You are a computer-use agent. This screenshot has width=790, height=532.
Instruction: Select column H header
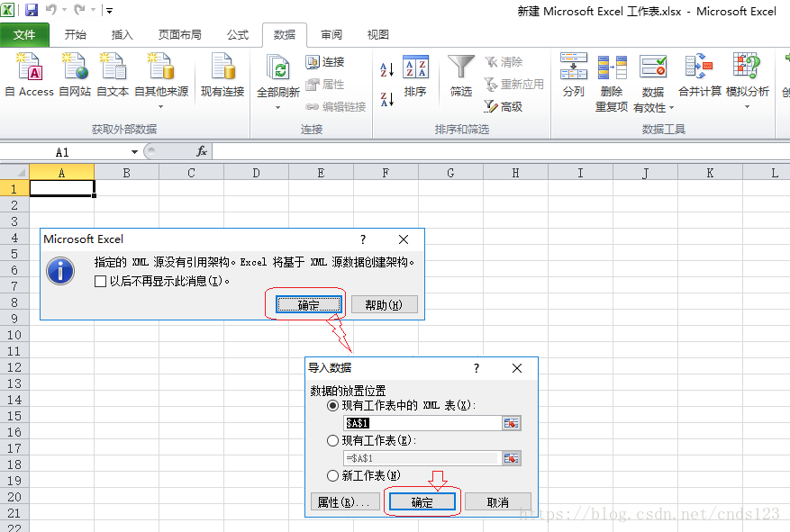[x=515, y=173]
